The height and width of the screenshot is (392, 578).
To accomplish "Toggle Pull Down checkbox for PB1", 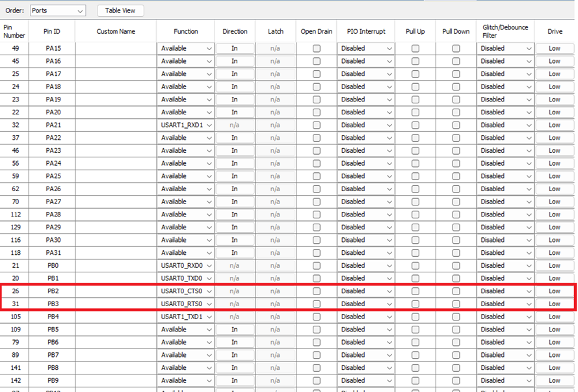I will click(456, 278).
